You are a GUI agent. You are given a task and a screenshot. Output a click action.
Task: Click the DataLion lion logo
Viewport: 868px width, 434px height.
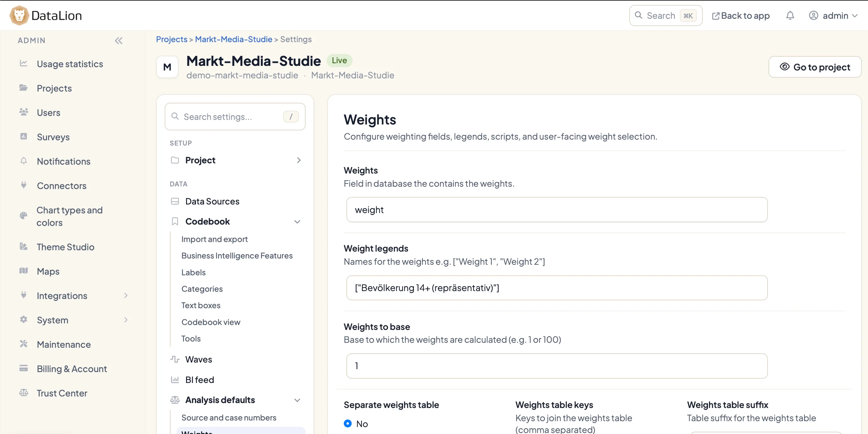pyautogui.click(x=19, y=15)
